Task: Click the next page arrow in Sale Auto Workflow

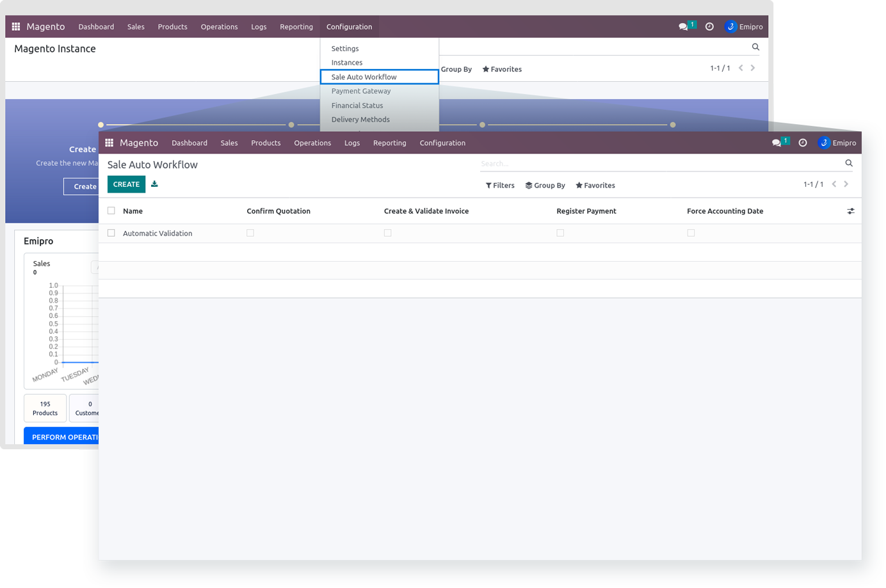Action: point(846,184)
